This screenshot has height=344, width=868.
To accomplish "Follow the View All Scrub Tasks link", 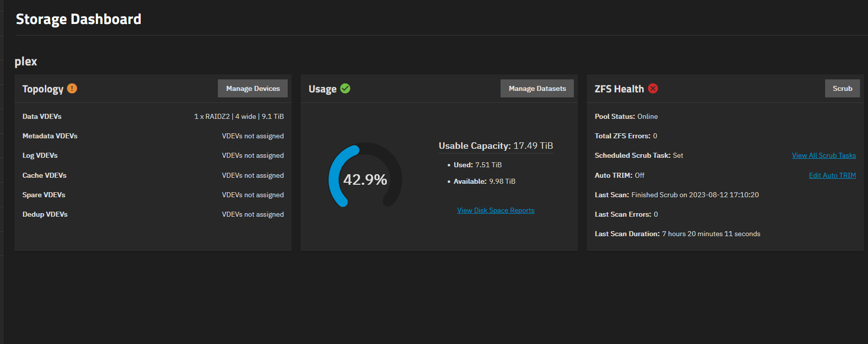I will click(824, 155).
